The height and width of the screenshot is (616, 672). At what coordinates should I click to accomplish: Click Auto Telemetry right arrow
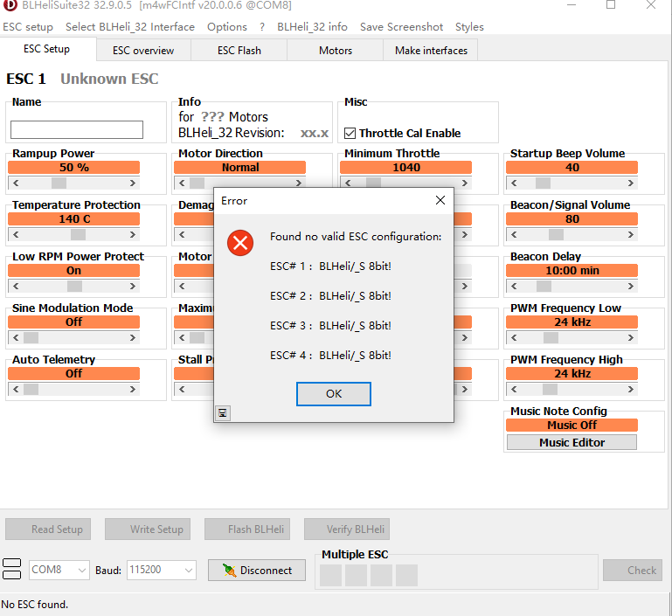coord(133,389)
